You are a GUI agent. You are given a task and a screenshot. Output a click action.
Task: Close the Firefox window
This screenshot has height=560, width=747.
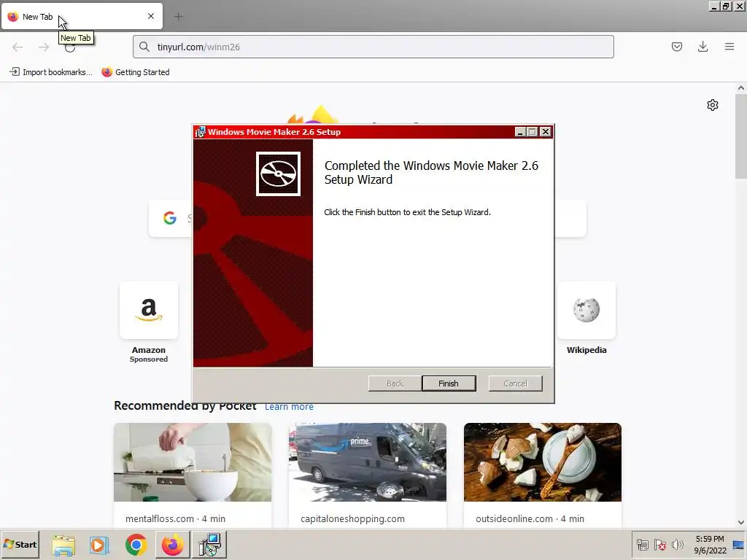tap(740, 6)
